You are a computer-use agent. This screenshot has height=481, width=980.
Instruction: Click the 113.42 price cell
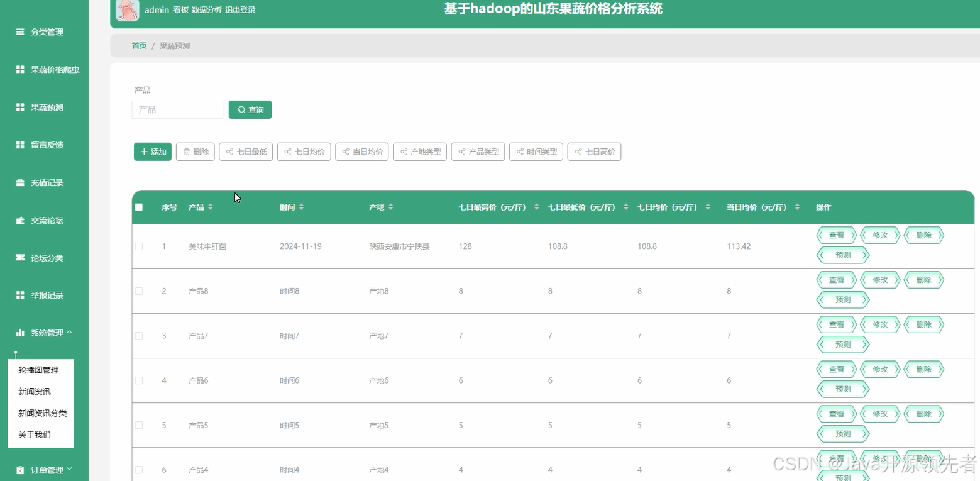pyautogui.click(x=739, y=246)
